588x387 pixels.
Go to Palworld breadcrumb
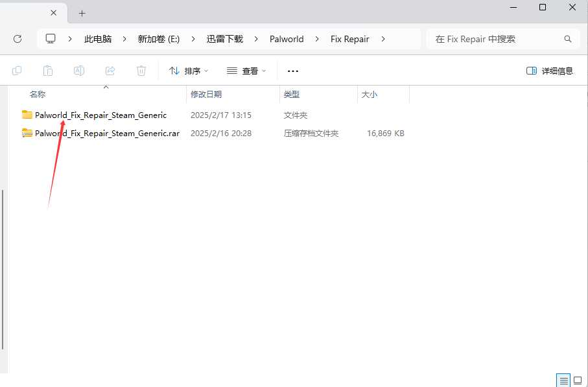point(287,39)
